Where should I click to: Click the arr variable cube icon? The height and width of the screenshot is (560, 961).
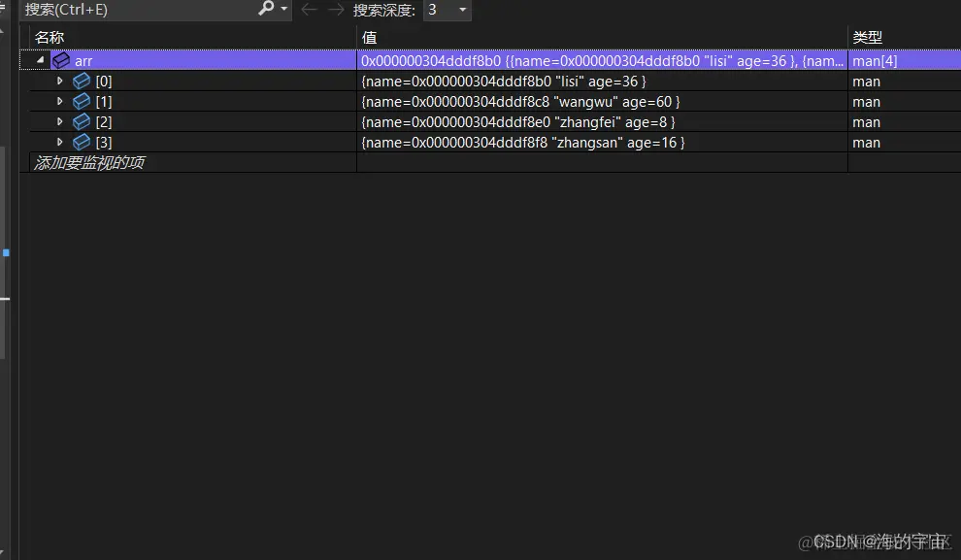[x=61, y=60]
